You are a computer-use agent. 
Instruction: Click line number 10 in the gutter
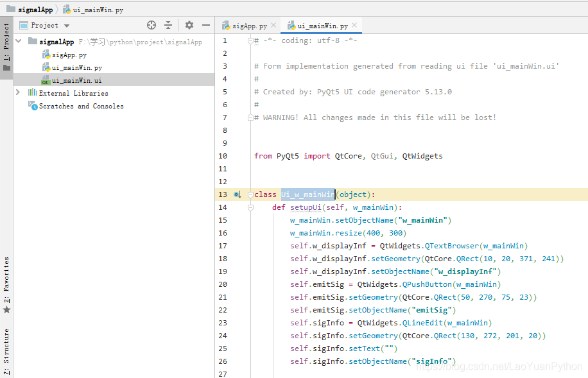pos(223,156)
